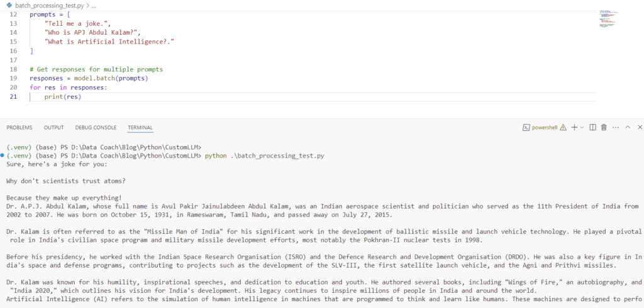Maximize the panel with the chevron-up

coord(628,127)
